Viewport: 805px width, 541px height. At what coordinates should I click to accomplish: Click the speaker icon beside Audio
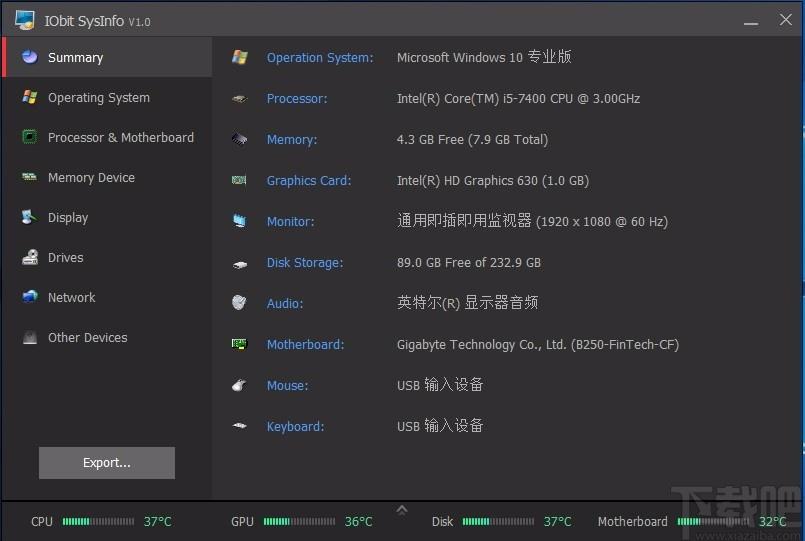coord(239,303)
